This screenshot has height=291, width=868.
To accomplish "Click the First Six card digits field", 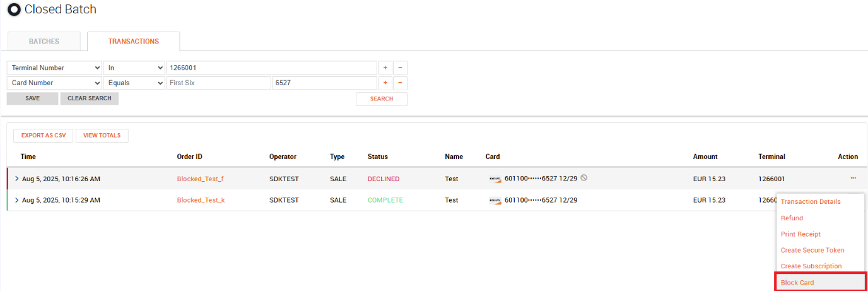I will coord(219,83).
